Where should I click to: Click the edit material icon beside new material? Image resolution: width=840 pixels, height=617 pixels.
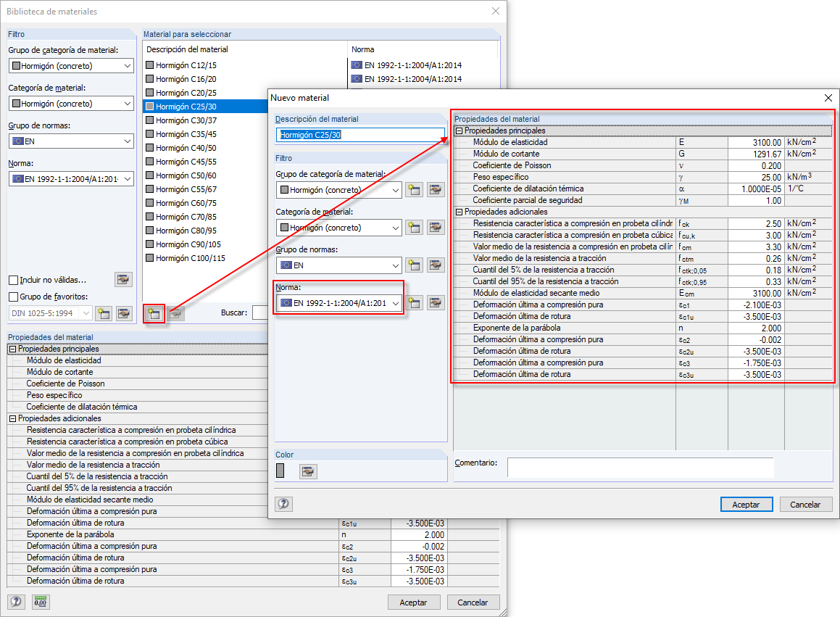click(175, 314)
